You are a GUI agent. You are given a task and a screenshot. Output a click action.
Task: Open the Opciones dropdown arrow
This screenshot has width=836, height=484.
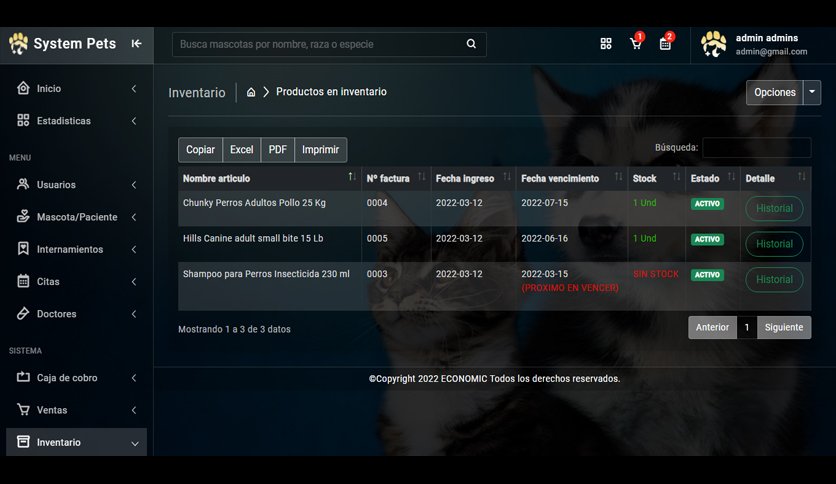point(812,92)
